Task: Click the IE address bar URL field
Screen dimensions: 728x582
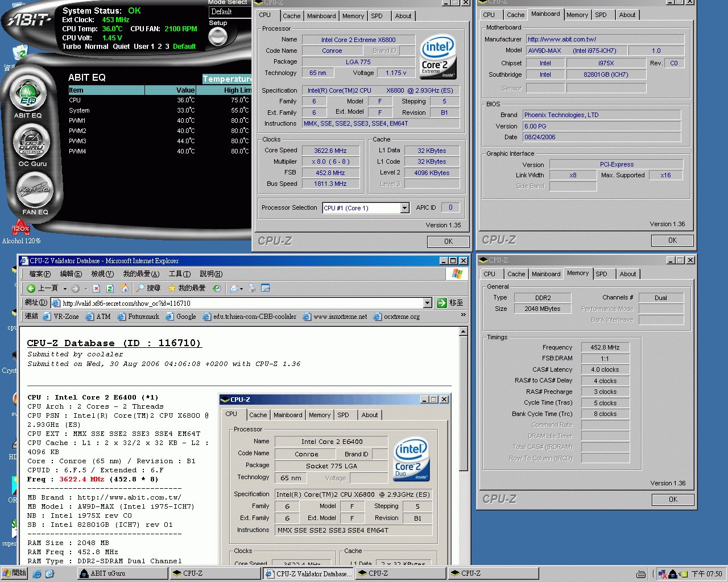Action: point(238,303)
